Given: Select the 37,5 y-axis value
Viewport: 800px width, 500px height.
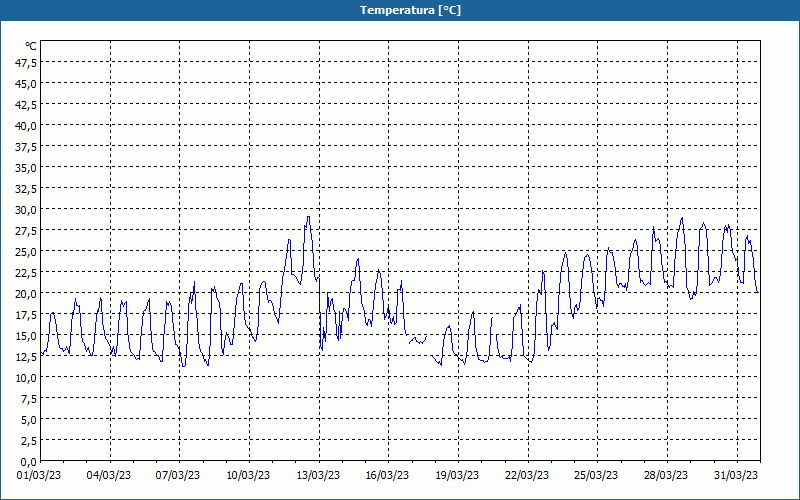Looking at the screenshot, I should [27, 147].
